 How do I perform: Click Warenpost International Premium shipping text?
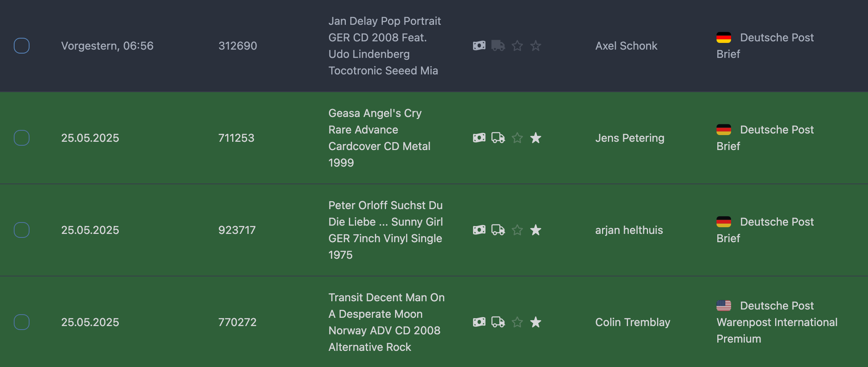777,330
